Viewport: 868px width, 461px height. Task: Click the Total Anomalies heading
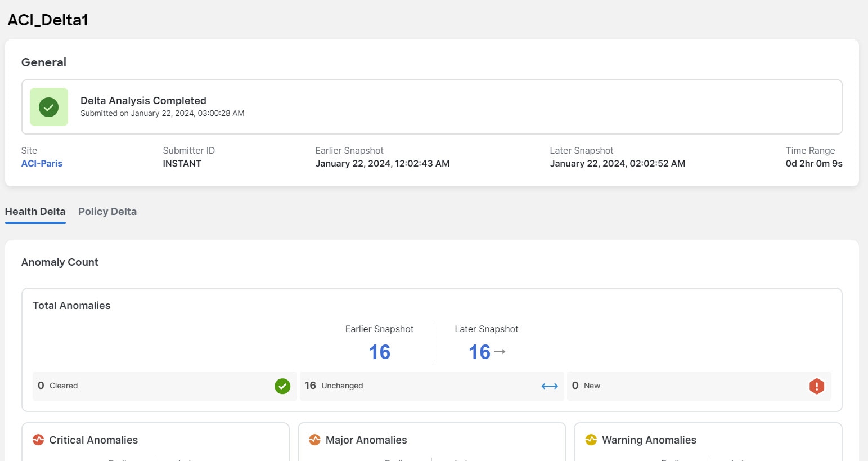click(x=71, y=306)
